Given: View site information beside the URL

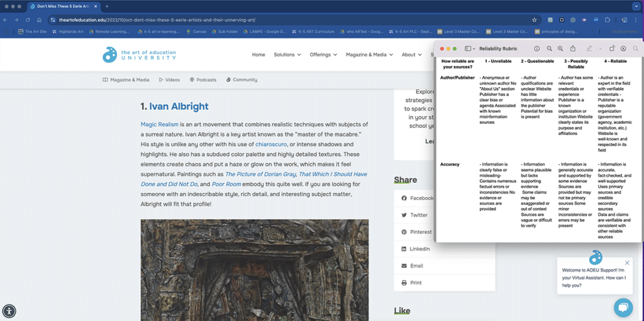Looking at the screenshot, I should click(x=53, y=19).
